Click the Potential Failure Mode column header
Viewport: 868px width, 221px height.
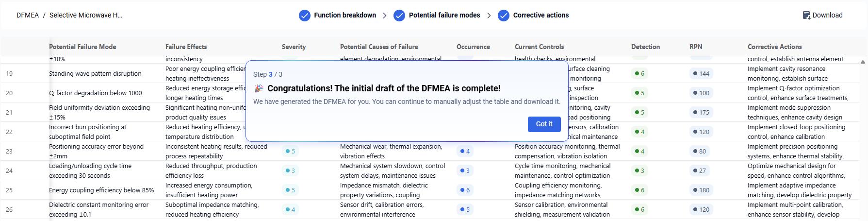(82, 47)
